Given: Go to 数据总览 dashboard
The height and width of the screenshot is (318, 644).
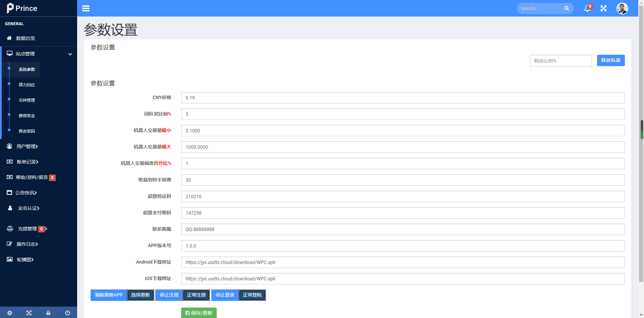Looking at the screenshot, I should (x=25, y=38).
